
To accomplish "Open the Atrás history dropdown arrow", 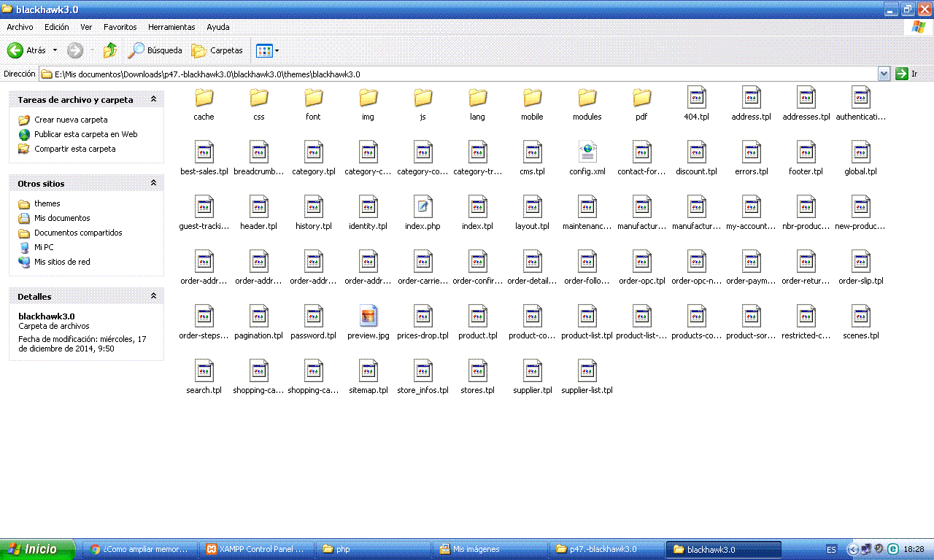I will point(55,50).
